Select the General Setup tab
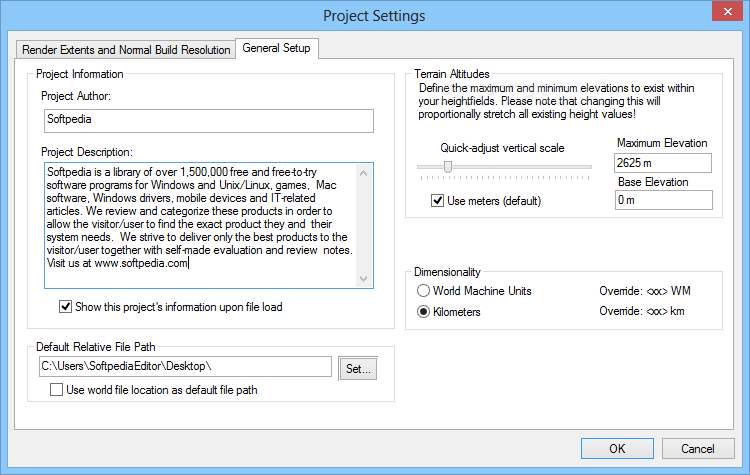The width and height of the screenshot is (750, 475). 276,48
